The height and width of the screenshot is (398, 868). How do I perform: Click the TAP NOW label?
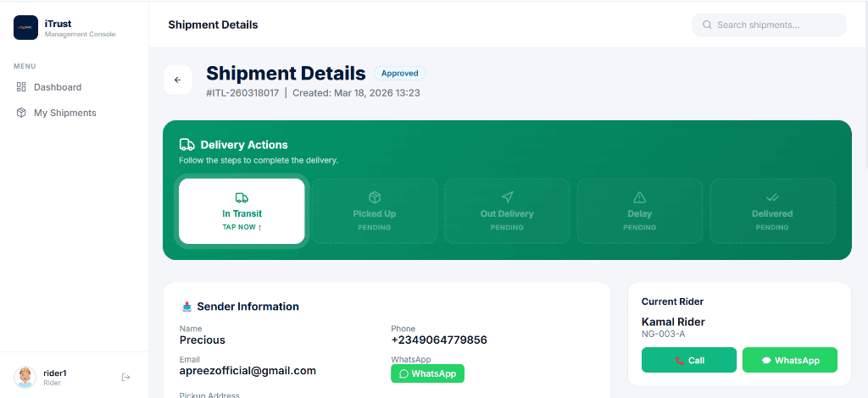click(242, 227)
